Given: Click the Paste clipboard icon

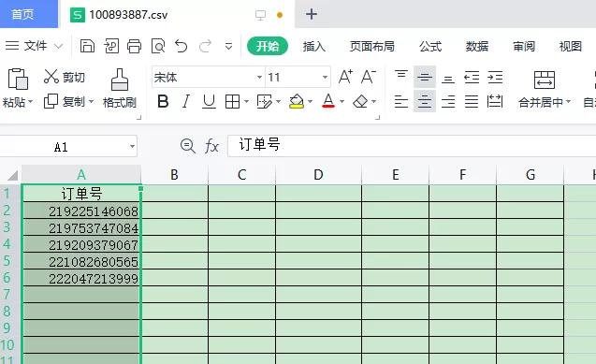Looking at the screenshot, I should (18, 79).
